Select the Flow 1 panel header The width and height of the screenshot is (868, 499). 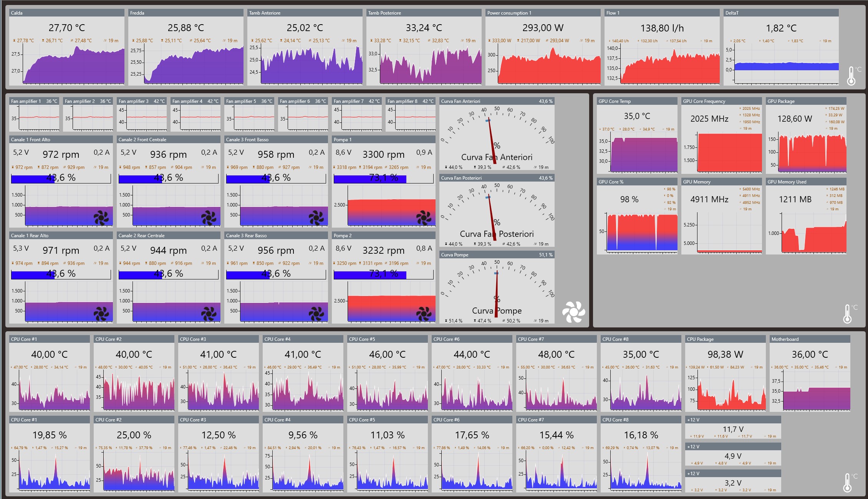pyautogui.click(x=662, y=13)
